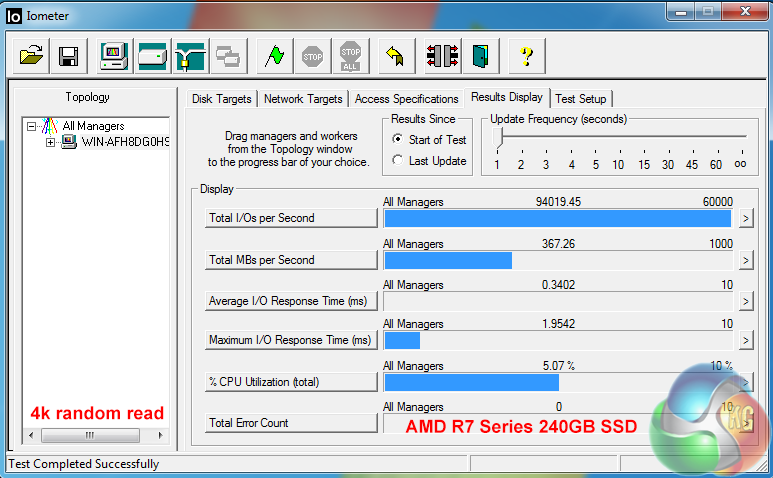Click Total I/Os progress bar
773x478 pixels.
559,218
